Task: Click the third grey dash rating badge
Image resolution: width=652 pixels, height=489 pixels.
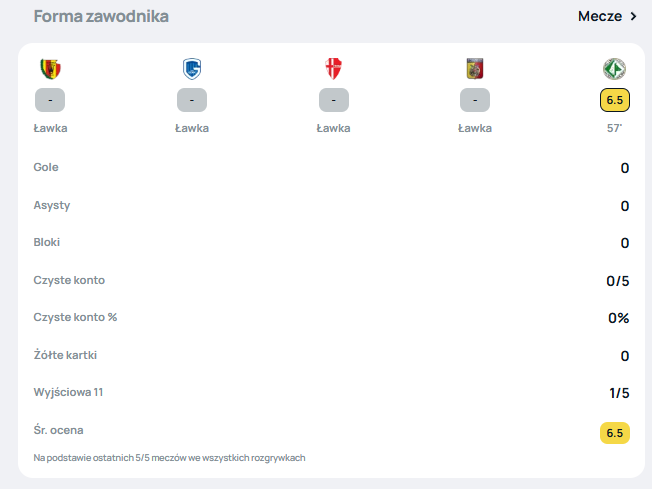Action: pos(333,100)
